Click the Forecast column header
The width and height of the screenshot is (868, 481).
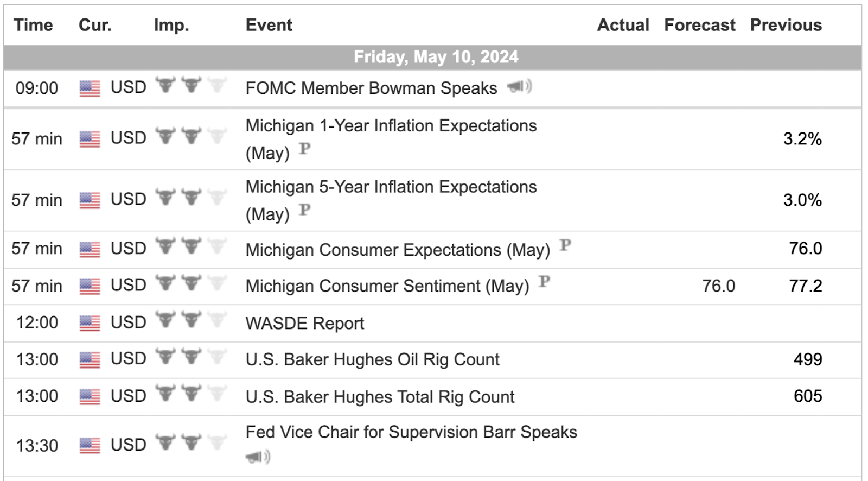pyautogui.click(x=700, y=25)
